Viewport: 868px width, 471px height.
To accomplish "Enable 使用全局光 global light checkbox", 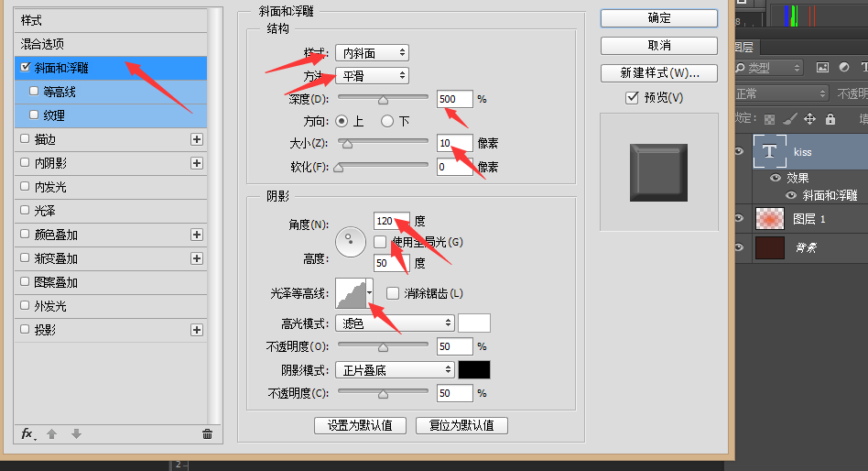I will point(380,242).
